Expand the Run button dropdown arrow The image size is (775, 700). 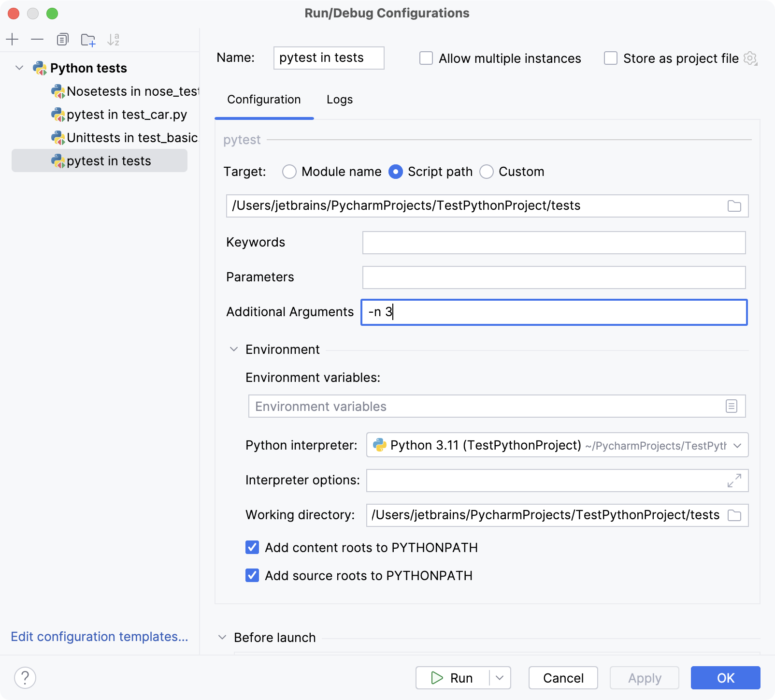(x=499, y=678)
